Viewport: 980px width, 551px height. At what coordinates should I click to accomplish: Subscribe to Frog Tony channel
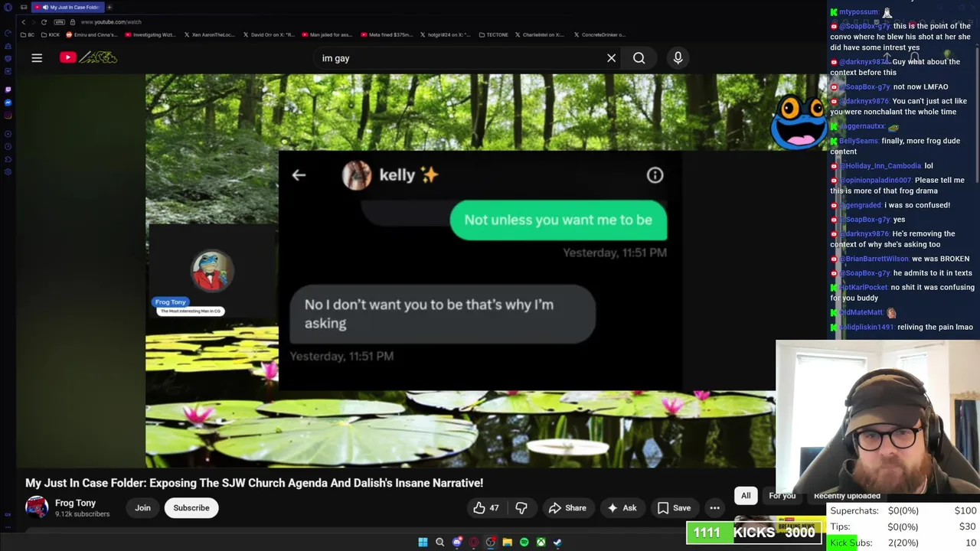point(191,507)
